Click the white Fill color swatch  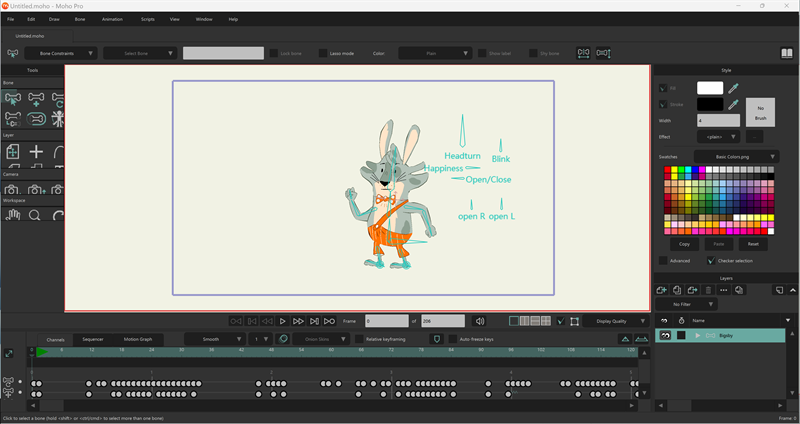coord(710,88)
